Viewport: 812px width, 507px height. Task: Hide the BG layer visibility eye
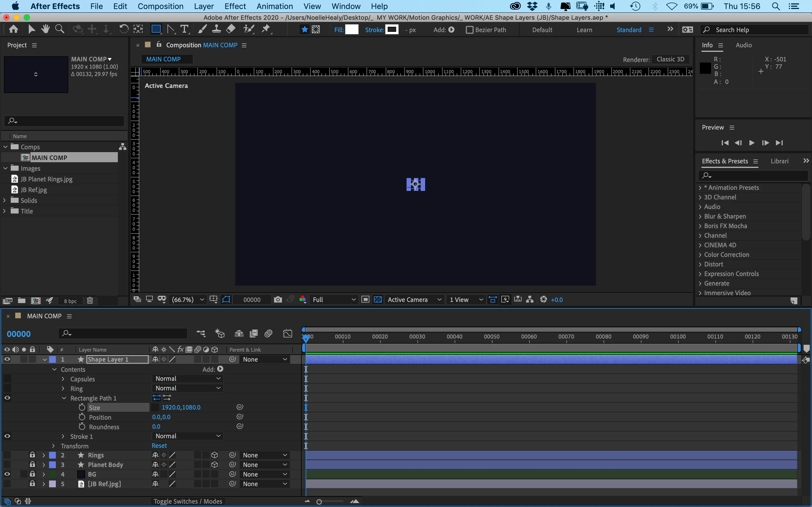(x=7, y=474)
